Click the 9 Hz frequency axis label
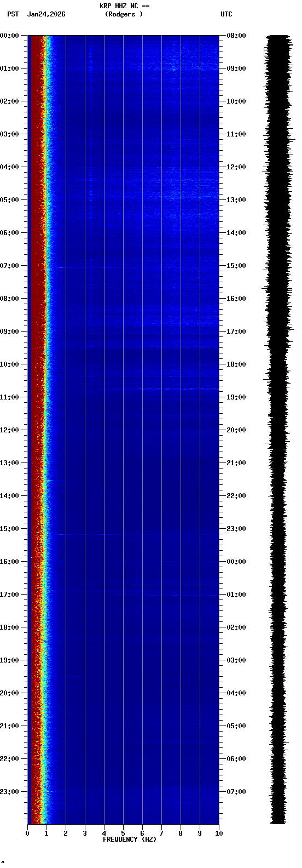Viewport: 302px width, 868px height. (x=200, y=833)
